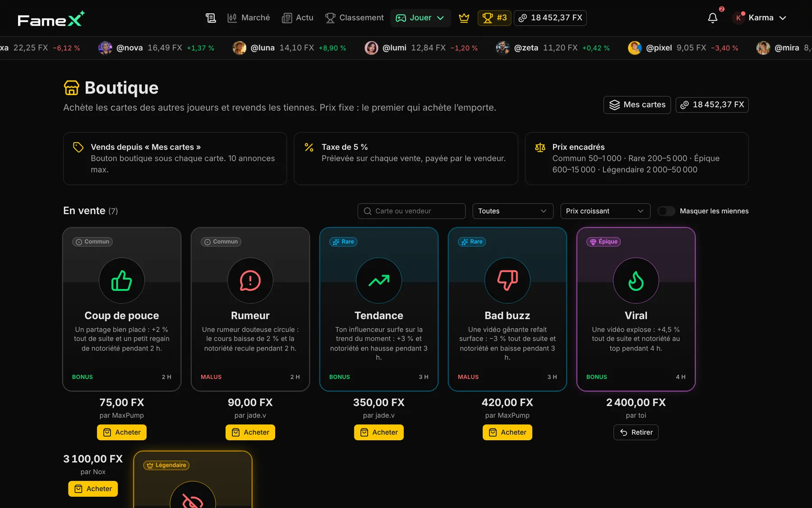Click the thumbs-up Coup de pouce icon

point(122,280)
